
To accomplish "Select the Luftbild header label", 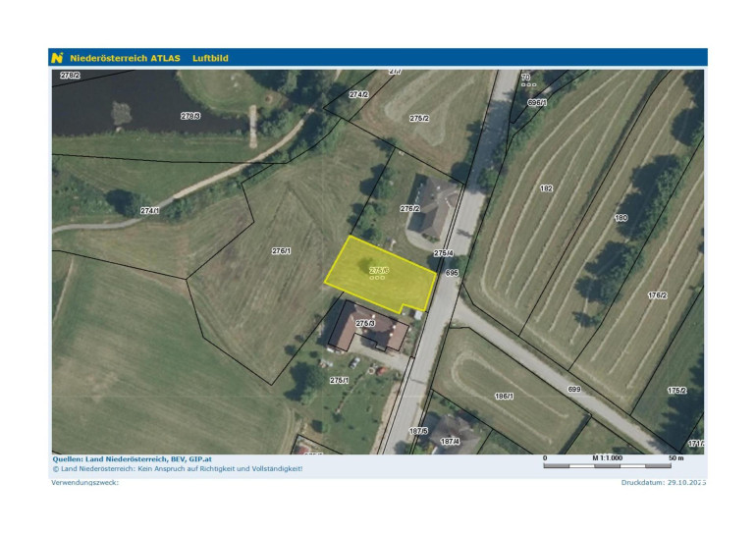I will 210,58.
